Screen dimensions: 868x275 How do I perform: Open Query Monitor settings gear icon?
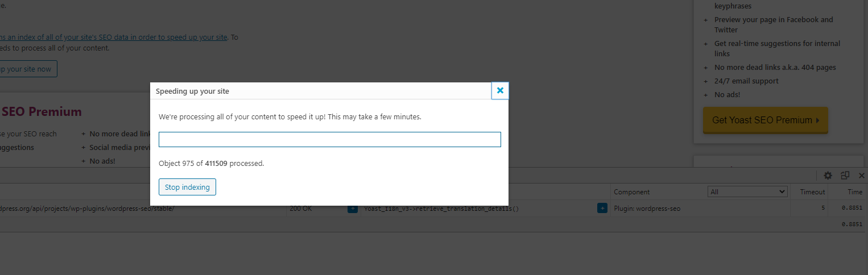(x=828, y=176)
